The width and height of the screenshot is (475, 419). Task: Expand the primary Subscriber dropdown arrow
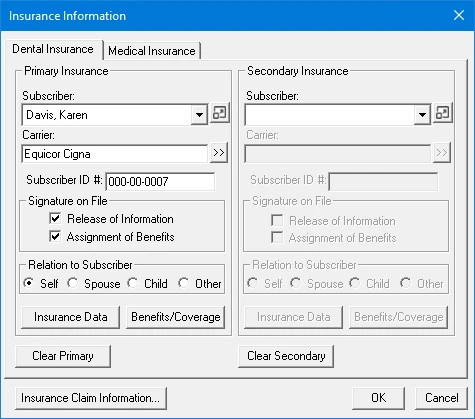199,115
